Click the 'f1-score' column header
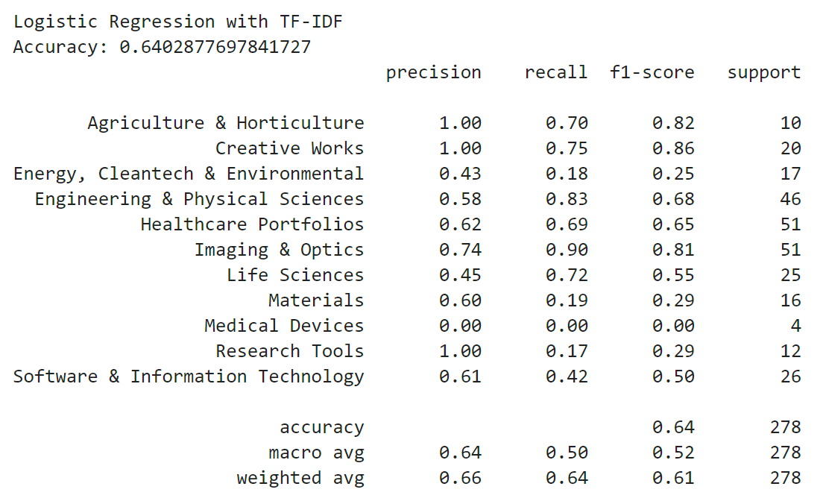Image resolution: width=826 pixels, height=504 pixels. [652, 72]
